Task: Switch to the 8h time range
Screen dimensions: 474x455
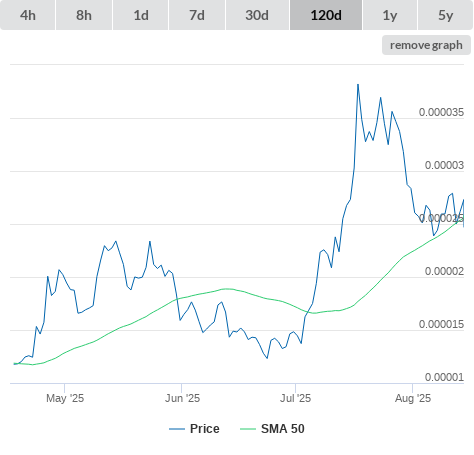Action: [84, 15]
